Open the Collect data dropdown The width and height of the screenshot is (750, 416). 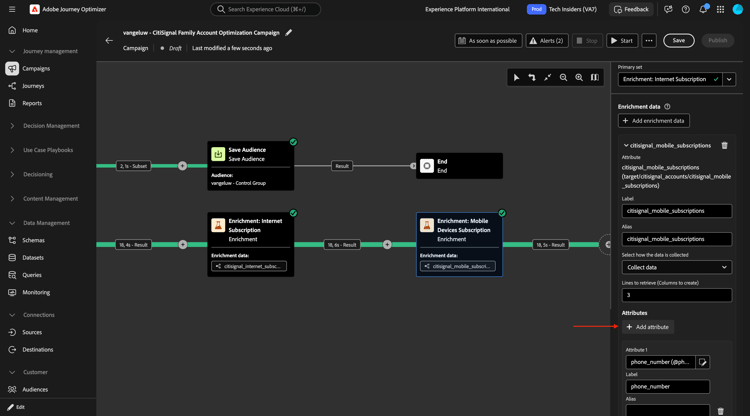click(677, 267)
